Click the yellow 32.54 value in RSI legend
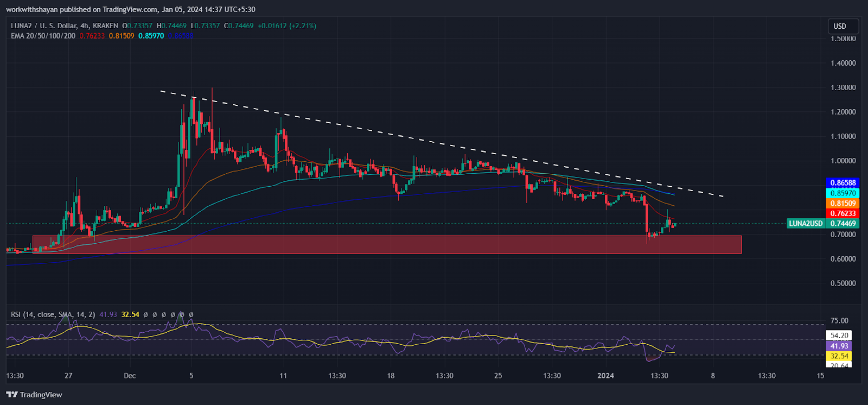The width and height of the screenshot is (868, 405). pos(130,314)
